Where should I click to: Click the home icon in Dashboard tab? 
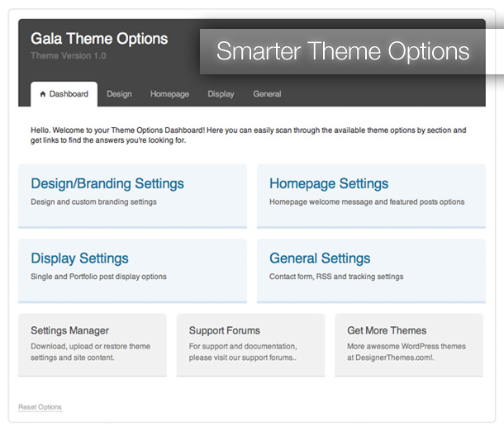[42, 94]
